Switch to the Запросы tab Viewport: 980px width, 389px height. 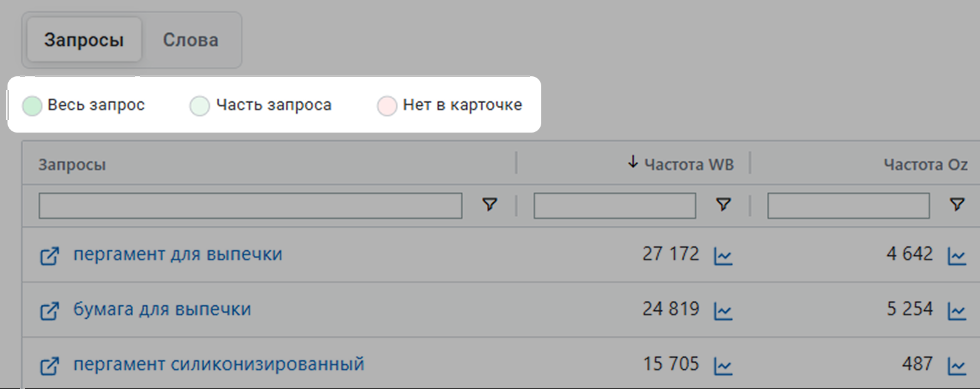pyautogui.click(x=84, y=41)
